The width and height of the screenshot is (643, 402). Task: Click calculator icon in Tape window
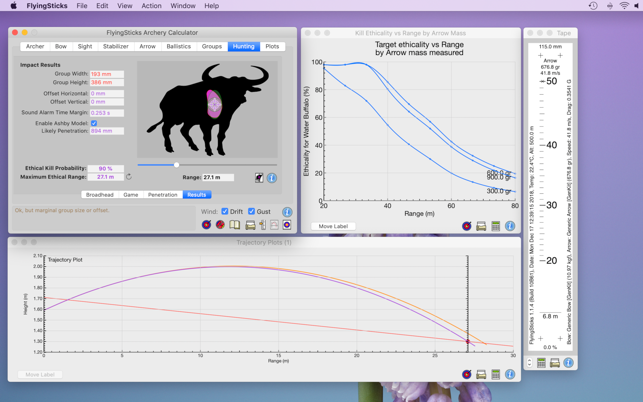tap(541, 363)
